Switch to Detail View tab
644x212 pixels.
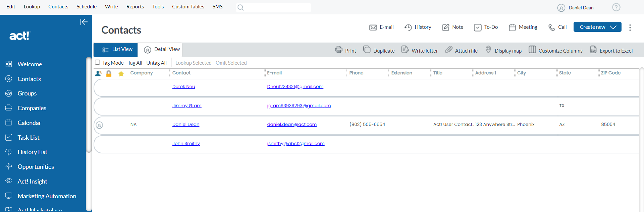coord(160,50)
